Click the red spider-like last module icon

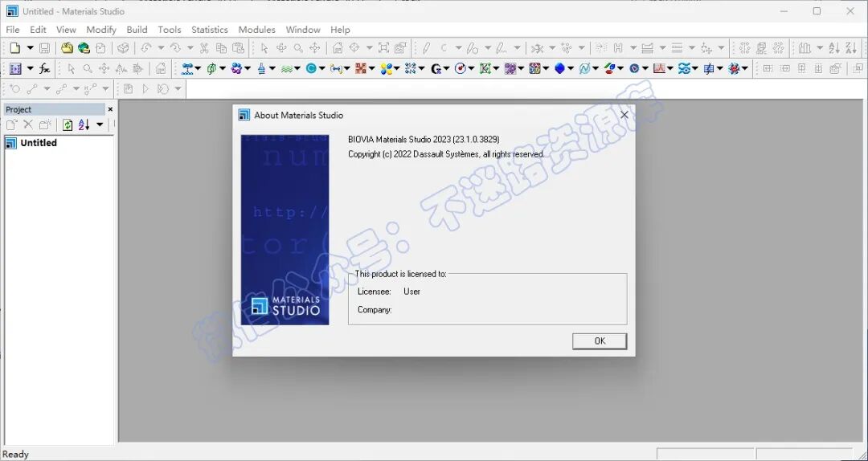[x=734, y=68]
